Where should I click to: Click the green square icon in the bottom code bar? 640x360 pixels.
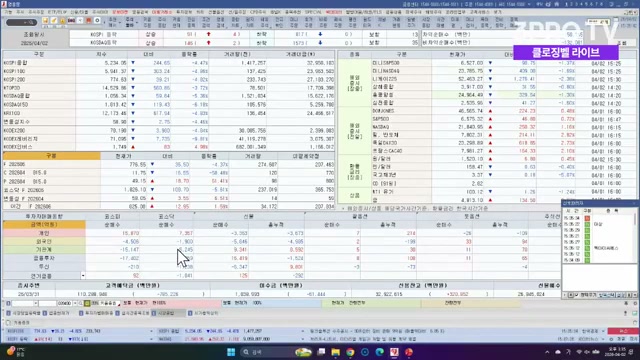coord(87,303)
